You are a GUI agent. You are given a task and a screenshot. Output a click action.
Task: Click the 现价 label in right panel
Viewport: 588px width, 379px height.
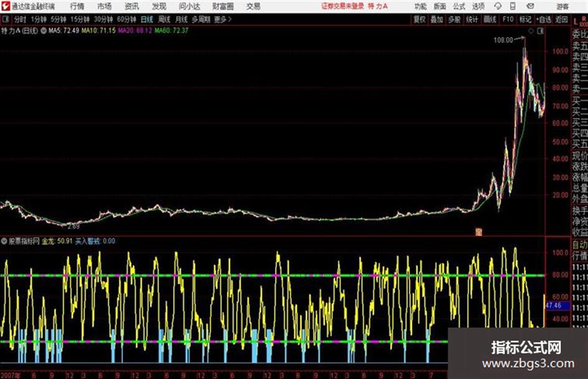tap(580, 156)
